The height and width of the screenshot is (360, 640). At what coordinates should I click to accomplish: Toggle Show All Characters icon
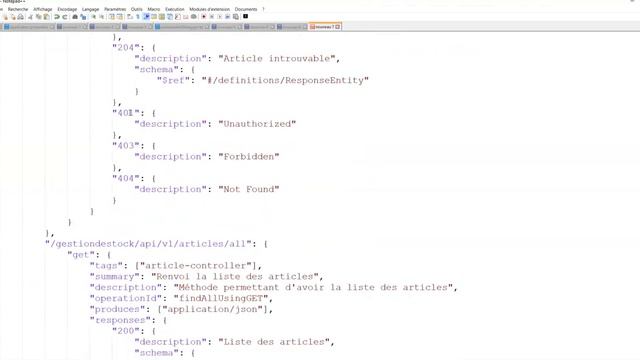point(138,17)
